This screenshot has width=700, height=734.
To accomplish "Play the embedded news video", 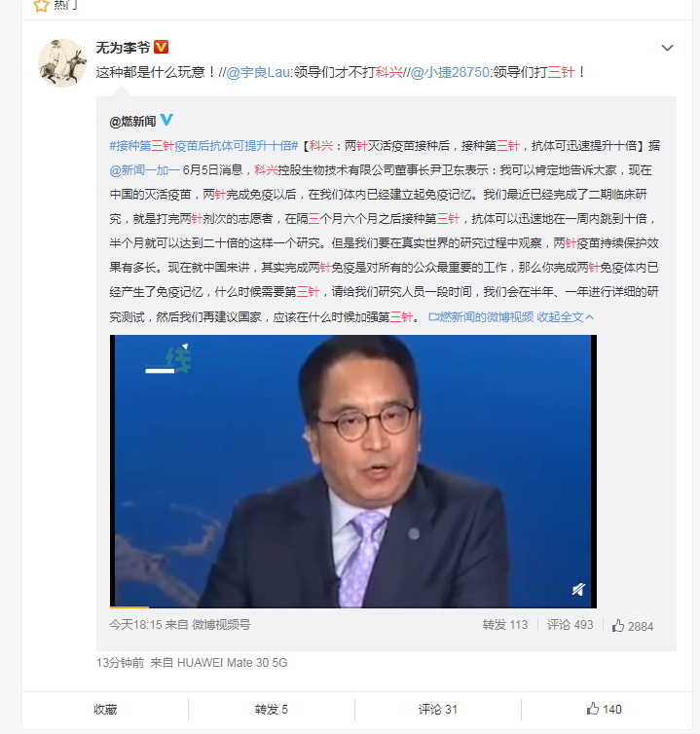I will coord(353,471).
